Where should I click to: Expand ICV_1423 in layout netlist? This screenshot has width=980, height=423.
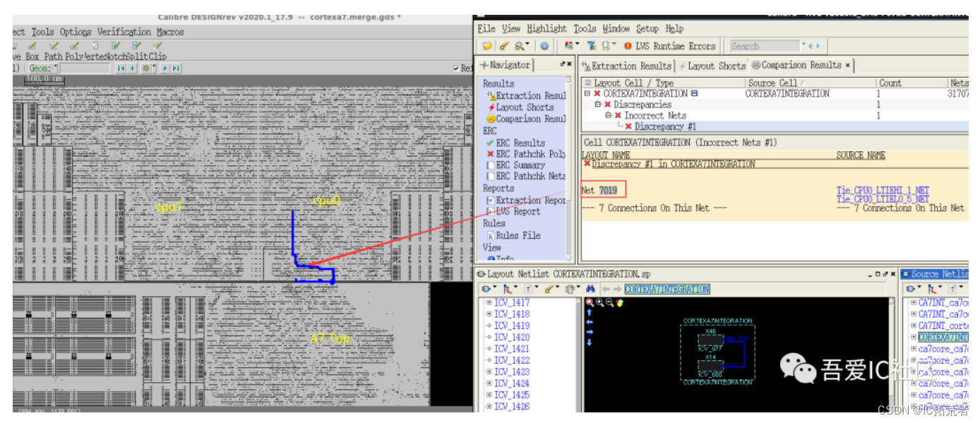click(489, 372)
